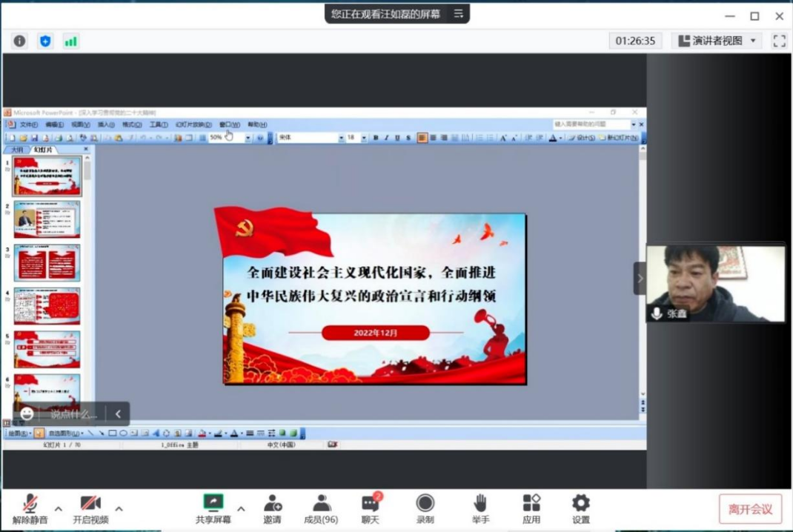This screenshot has height=532, width=793.
Task: Click the meeting info icon
Action: coord(20,41)
